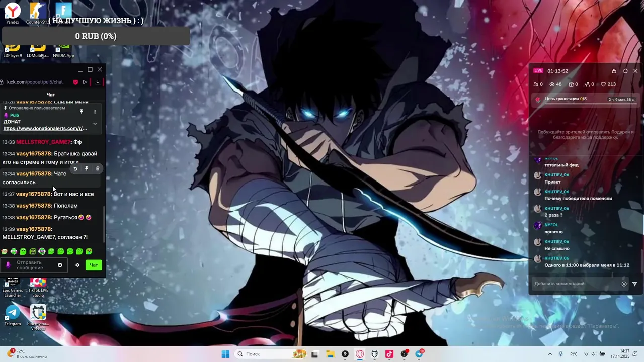Unpin the pinned ДОНАТ message
The image size is (644, 362).
tap(82, 112)
